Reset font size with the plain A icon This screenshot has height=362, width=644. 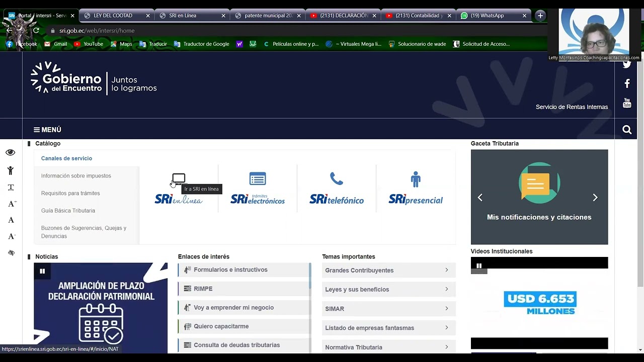(11, 220)
